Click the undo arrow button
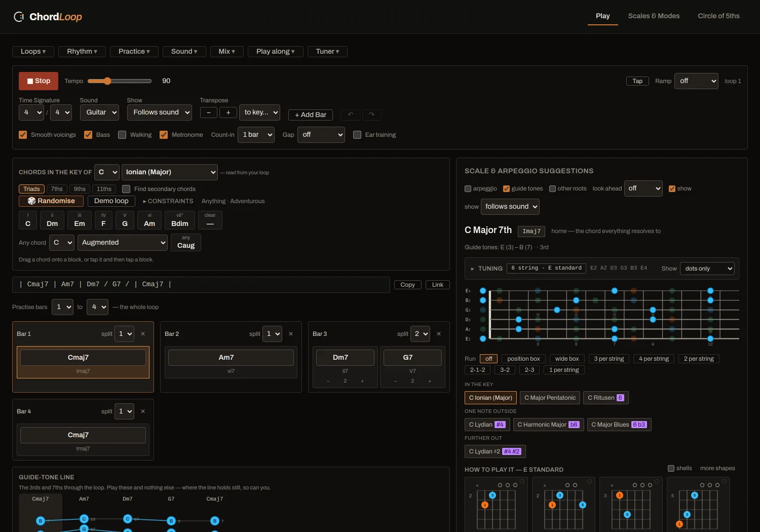Image resolution: width=760 pixels, height=532 pixels. 351,115
